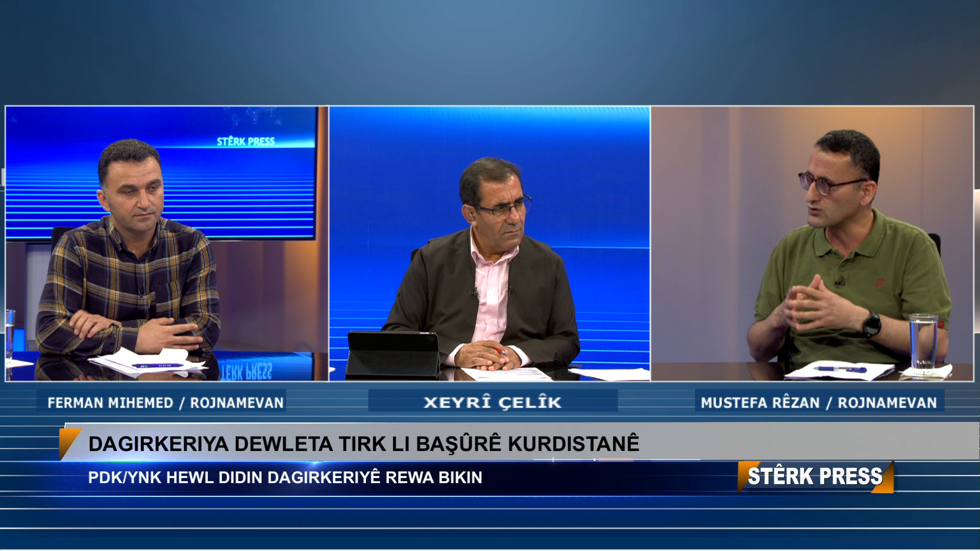The width and height of the screenshot is (980, 551).
Task: Select the right video panel with Mustefa Rêzan
Action: [813, 243]
